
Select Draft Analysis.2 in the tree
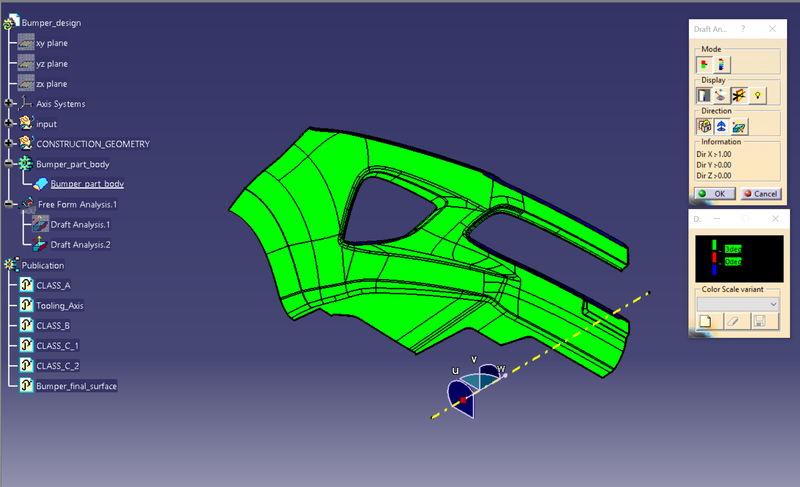pyautogui.click(x=80, y=245)
